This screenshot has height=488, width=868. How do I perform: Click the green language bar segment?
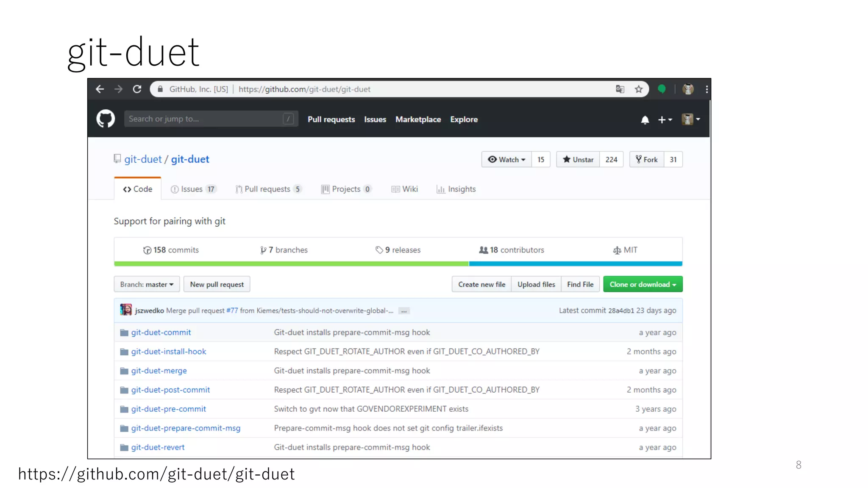click(291, 264)
